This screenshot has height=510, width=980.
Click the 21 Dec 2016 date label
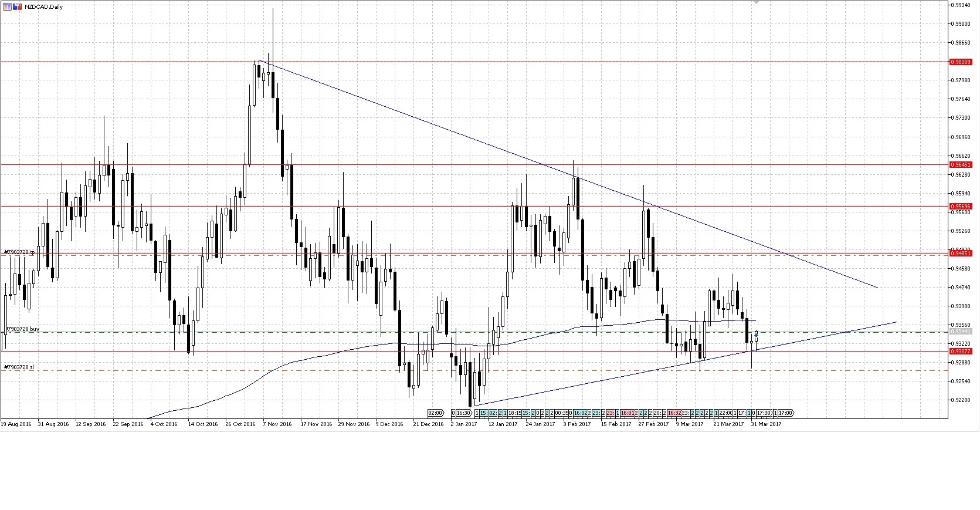(428, 424)
